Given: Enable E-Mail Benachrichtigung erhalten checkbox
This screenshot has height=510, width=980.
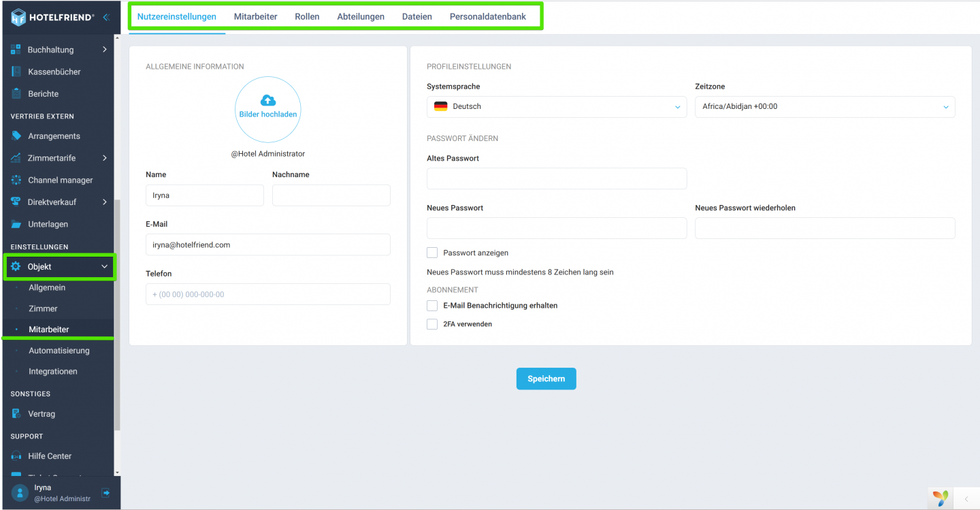Looking at the screenshot, I should pos(432,306).
